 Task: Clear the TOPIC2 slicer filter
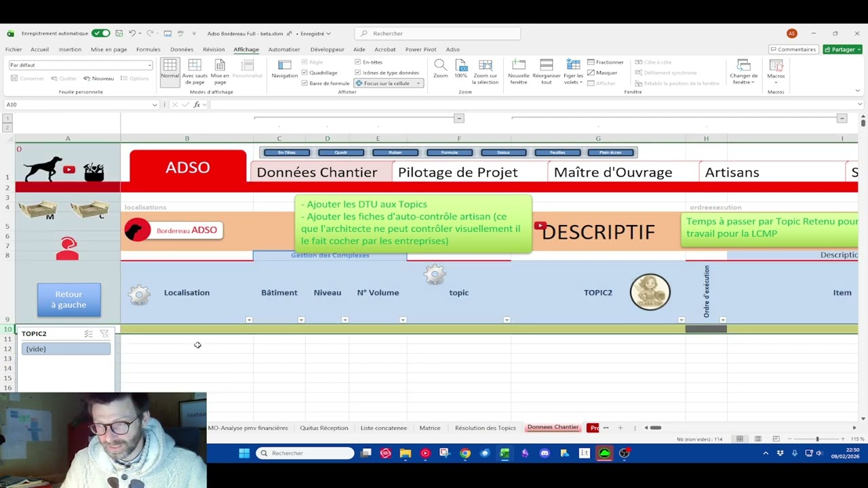[104, 333]
